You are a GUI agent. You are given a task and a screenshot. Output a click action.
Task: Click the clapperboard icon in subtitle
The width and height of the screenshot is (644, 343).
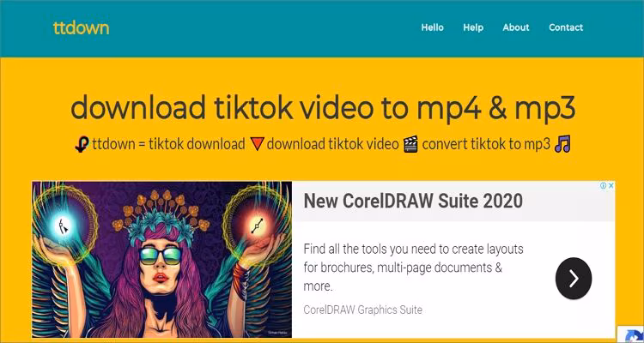point(410,144)
